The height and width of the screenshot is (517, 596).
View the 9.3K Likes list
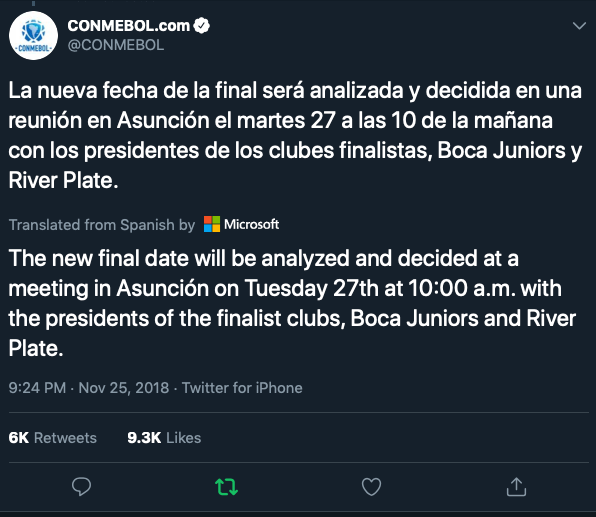164,438
